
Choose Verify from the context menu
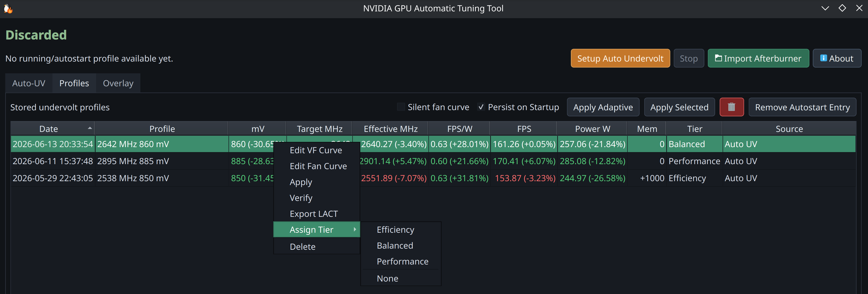click(317, 198)
